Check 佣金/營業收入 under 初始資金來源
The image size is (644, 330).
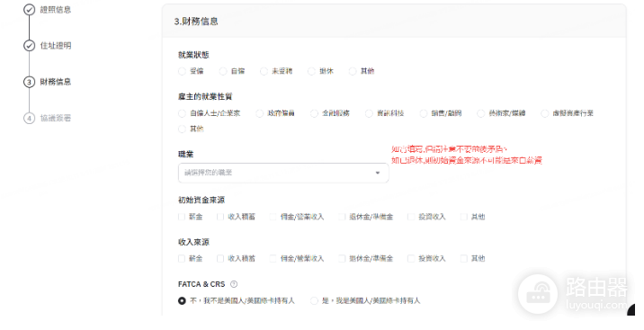273,217
